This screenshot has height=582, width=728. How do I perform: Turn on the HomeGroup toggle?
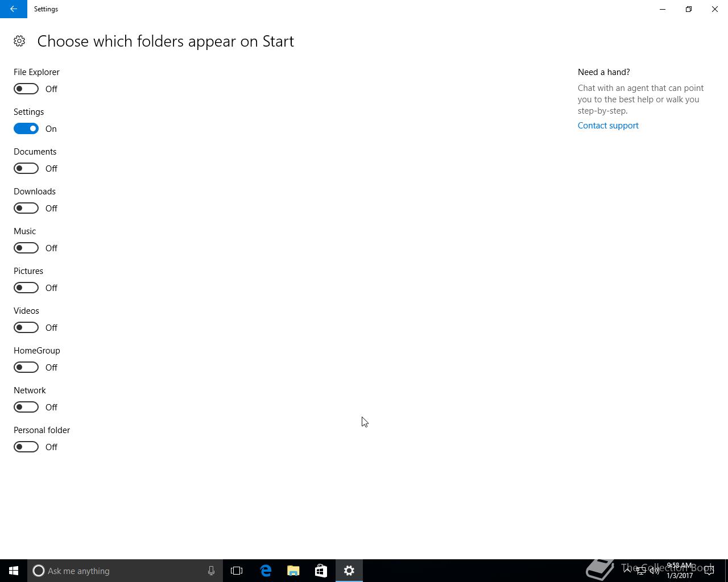click(26, 367)
